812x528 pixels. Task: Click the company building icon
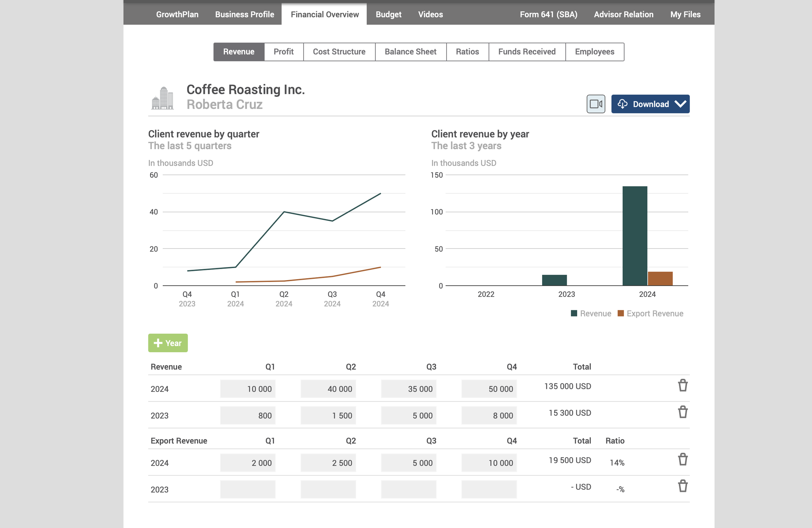click(x=162, y=98)
